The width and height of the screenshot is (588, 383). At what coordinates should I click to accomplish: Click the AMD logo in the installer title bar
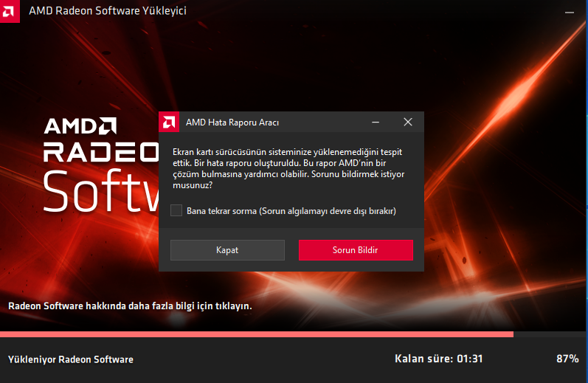click(x=10, y=11)
